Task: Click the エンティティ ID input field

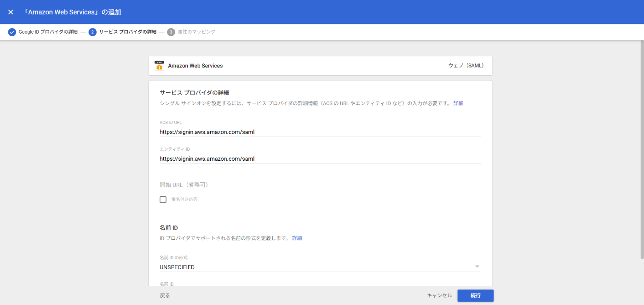Action: coord(320,158)
